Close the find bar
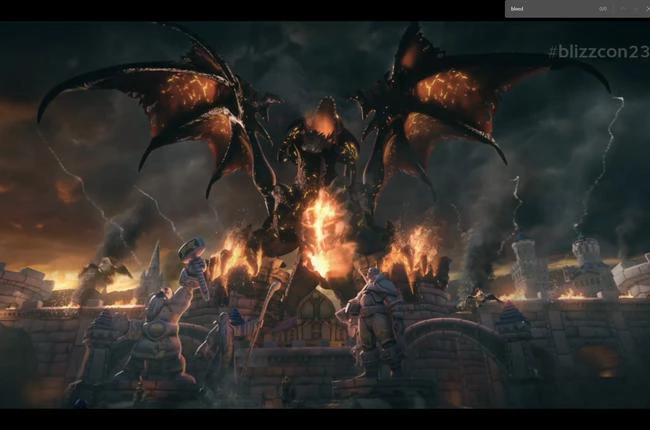The height and width of the screenshot is (430, 650). (647, 9)
